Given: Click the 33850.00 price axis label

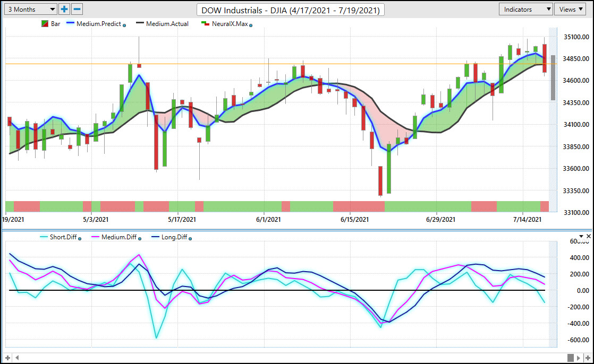Looking at the screenshot, I should tap(576, 146).
